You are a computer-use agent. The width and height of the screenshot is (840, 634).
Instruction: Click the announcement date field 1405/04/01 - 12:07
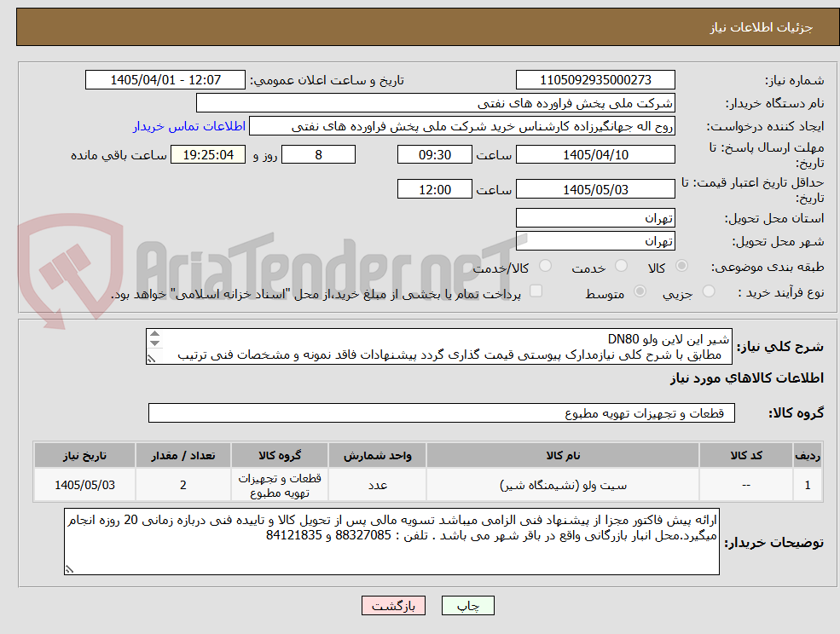pos(165,80)
